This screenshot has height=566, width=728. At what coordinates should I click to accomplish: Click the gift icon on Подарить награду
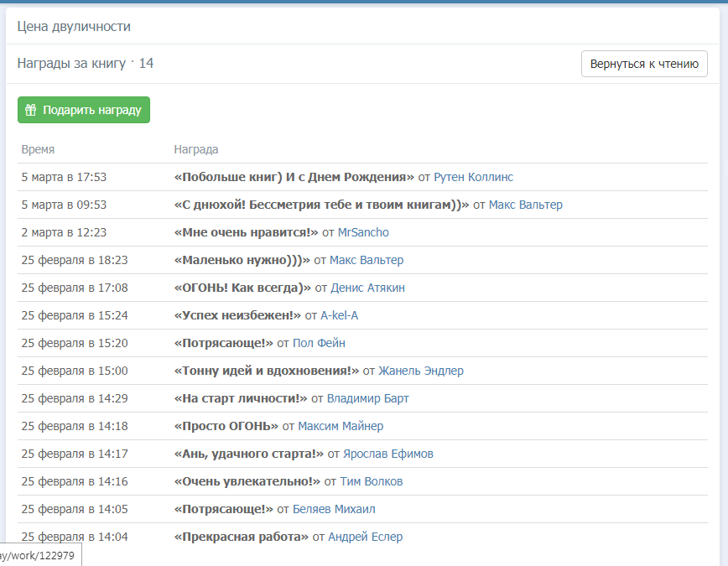[x=30, y=110]
